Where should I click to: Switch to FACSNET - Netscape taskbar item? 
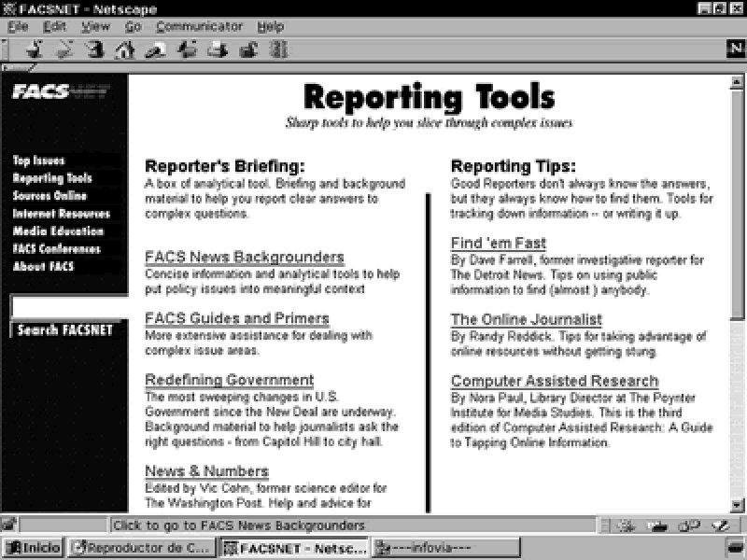click(294, 548)
